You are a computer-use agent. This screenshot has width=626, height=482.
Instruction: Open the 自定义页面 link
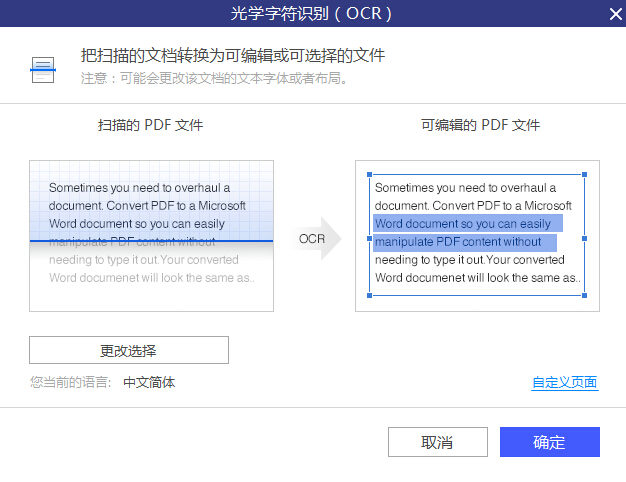coord(565,383)
